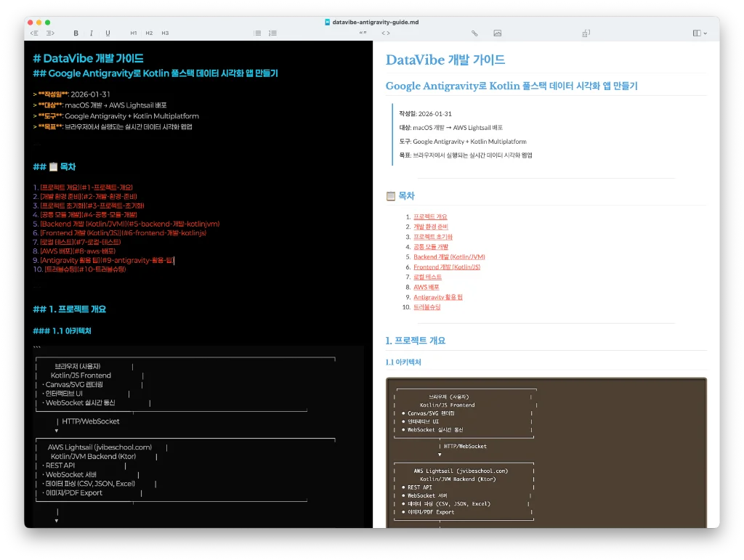Open the 'AWS 배포' link in the preview

click(x=426, y=287)
